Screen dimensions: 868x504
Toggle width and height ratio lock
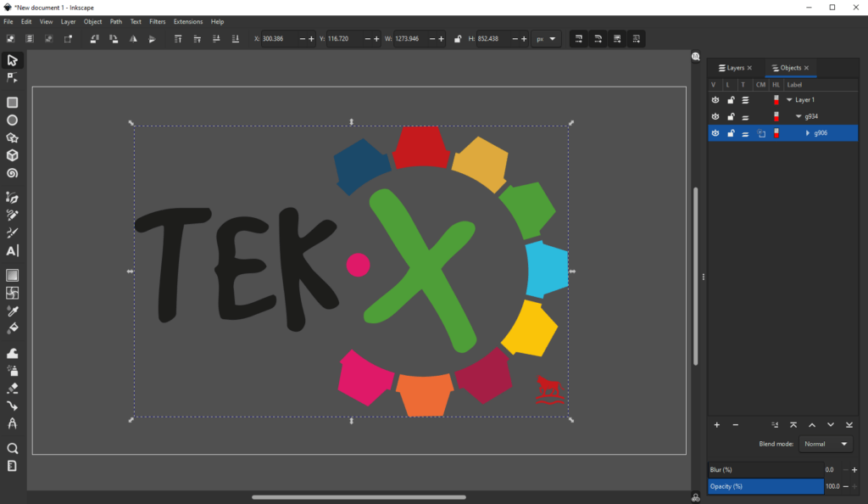coord(458,39)
